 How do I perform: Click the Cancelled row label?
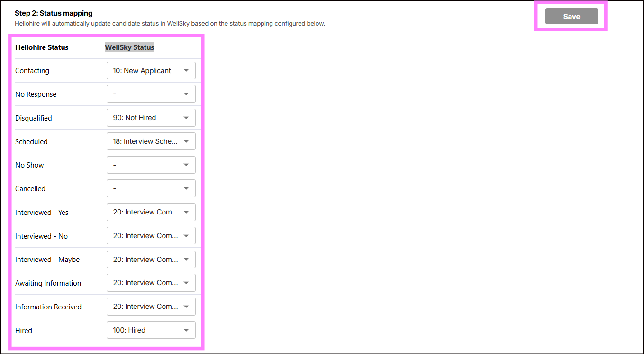tap(30, 189)
